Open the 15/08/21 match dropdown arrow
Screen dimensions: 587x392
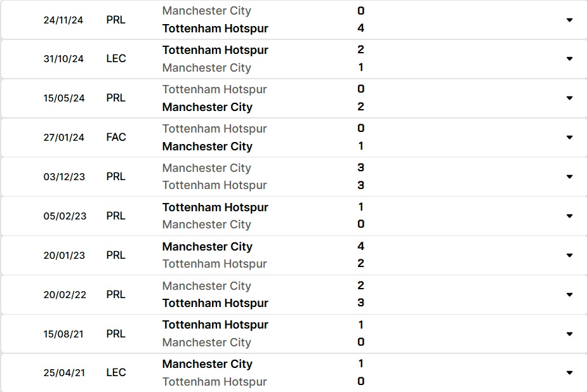[x=569, y=334]
